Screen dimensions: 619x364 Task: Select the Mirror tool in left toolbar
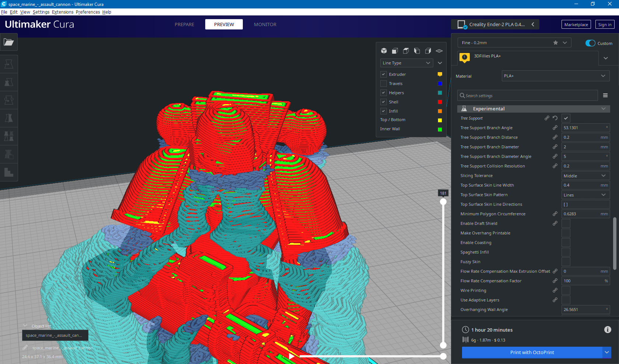tap(9, 118)
